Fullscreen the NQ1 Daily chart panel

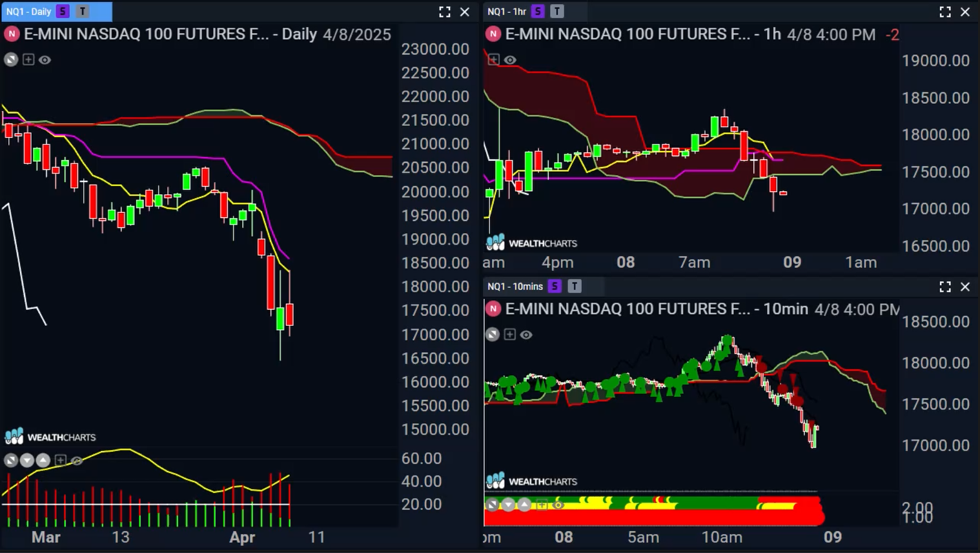[444, 12]
